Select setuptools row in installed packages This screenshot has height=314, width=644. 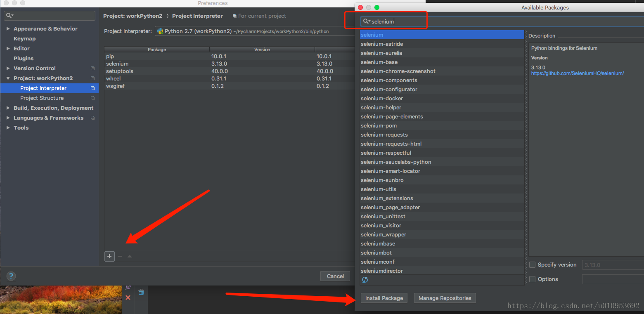point(230,71)
